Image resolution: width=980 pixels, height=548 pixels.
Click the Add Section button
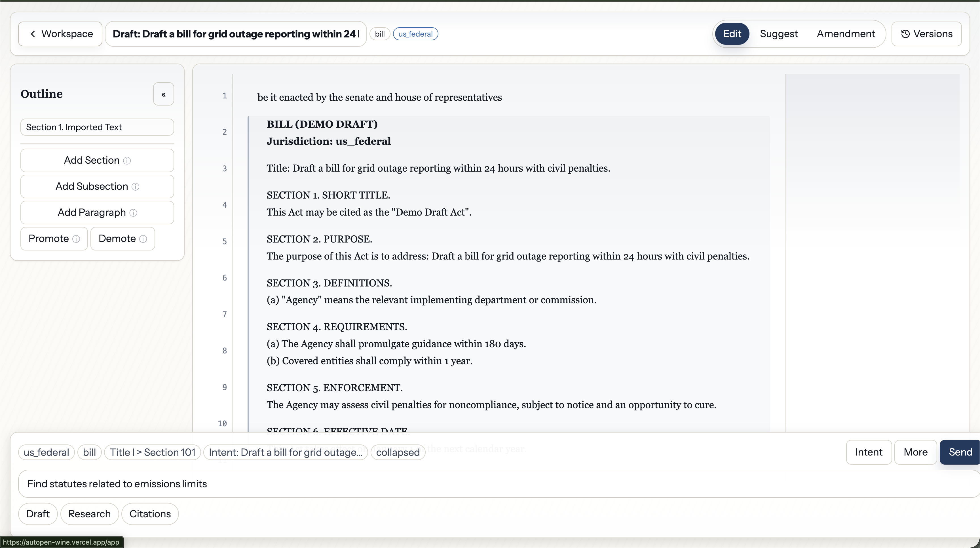point(91,161)
